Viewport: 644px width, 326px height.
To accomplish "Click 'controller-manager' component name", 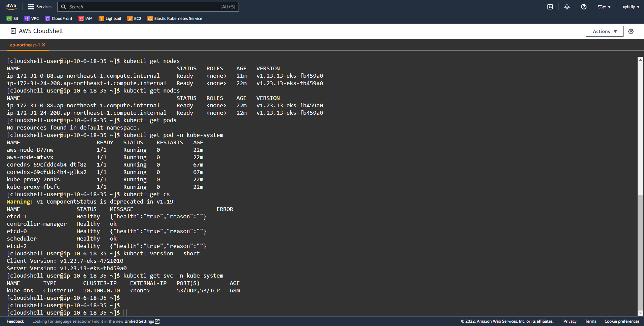I will (37, 224).
